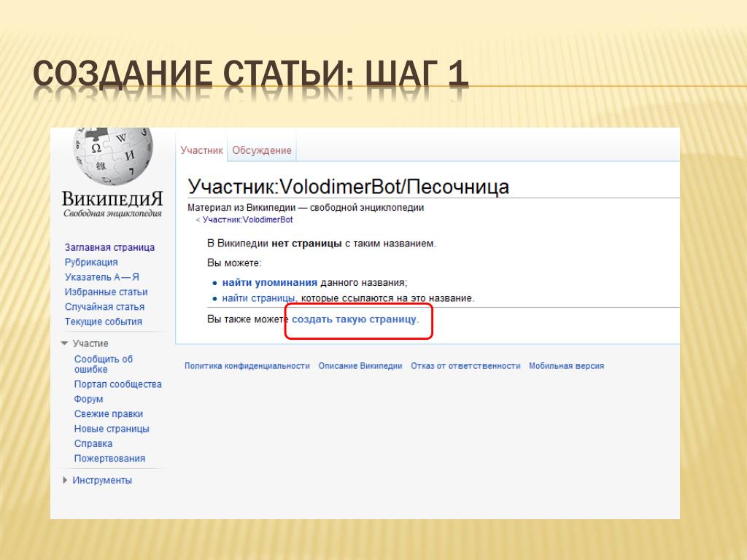Collapse the Участие section arrow

64,343
